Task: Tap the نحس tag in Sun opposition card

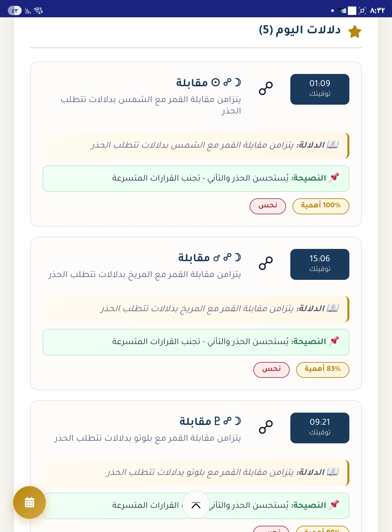Action: coord(267,206)
